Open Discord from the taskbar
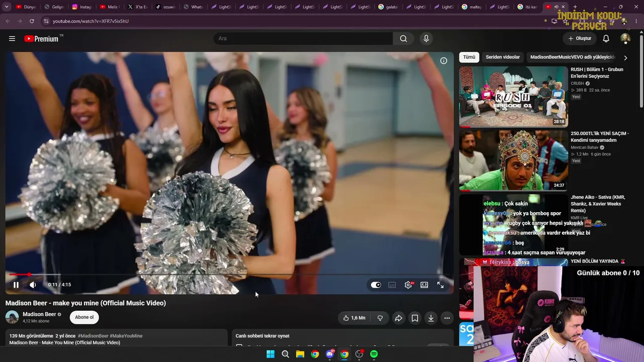This screenshot has height=362, width=644. 330,354
